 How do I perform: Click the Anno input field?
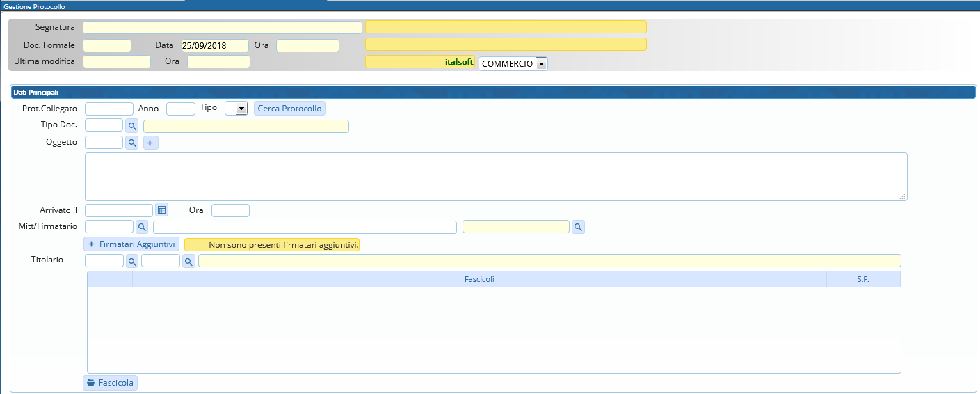pos(181,109)
